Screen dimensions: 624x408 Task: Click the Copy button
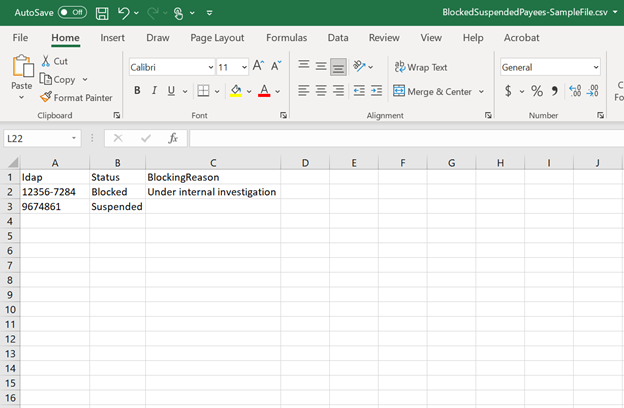click(x=58, y=80)
